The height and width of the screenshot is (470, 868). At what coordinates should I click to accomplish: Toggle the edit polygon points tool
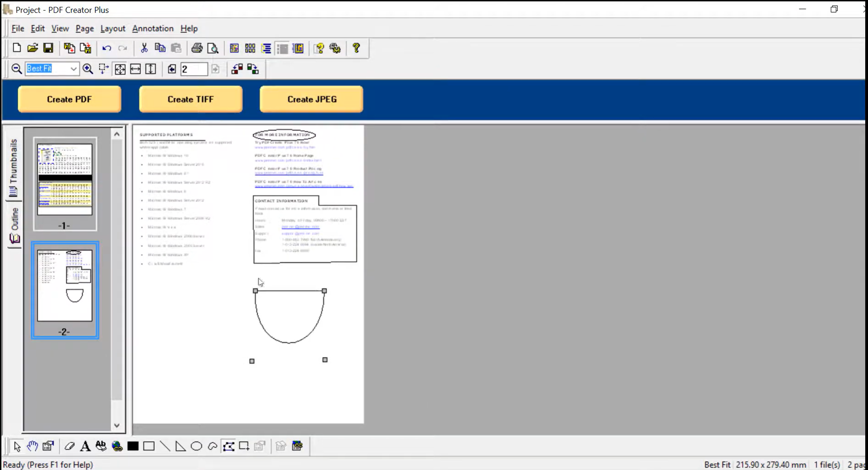(228, 446)
